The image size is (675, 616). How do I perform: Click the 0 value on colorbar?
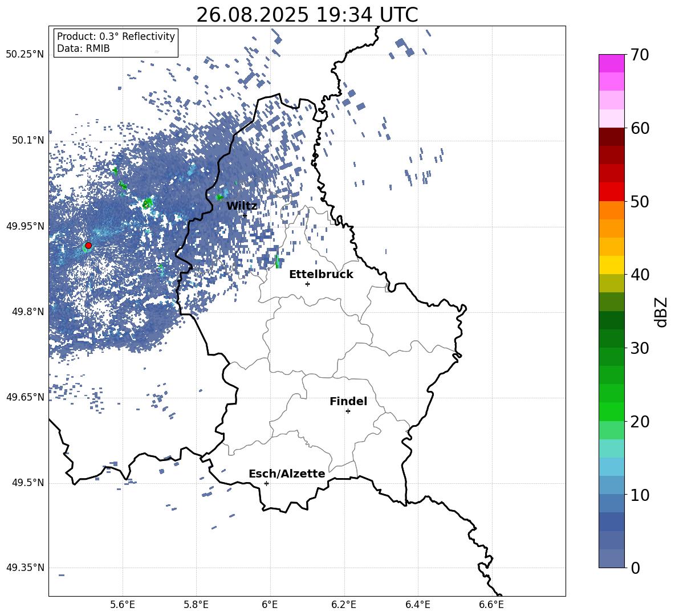click(x=636, y=568)
